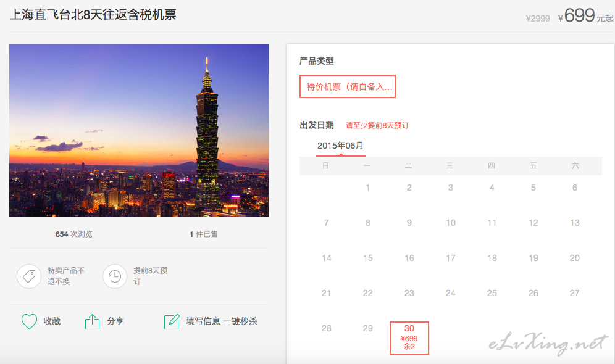Image resolution: width=615 pixels, height=364 pixels.
Task: Click calendar date 20
Action: (575, 259)
